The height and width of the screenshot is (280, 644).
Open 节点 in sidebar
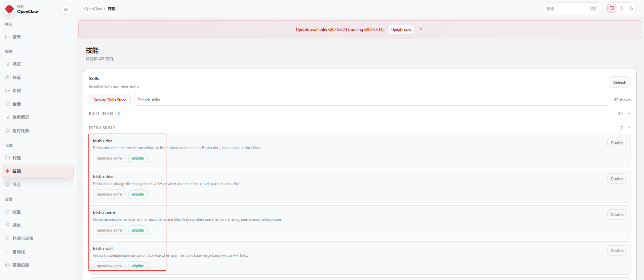38,184
